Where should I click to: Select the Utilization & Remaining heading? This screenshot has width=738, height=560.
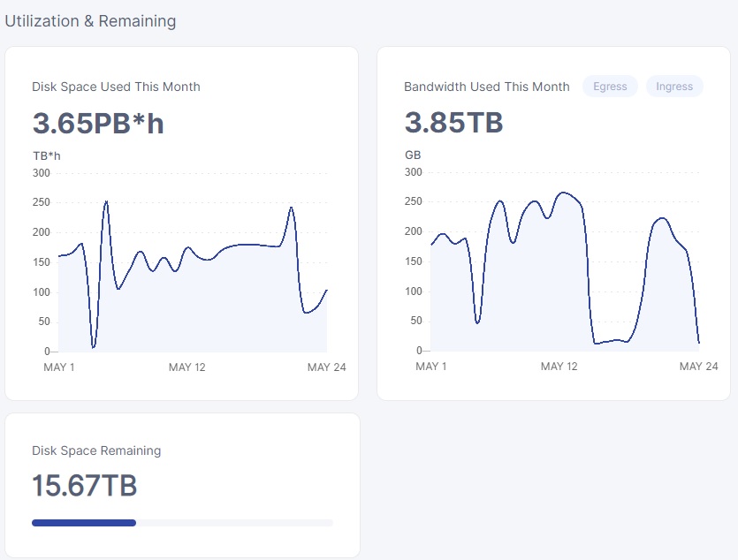[90, 21]
